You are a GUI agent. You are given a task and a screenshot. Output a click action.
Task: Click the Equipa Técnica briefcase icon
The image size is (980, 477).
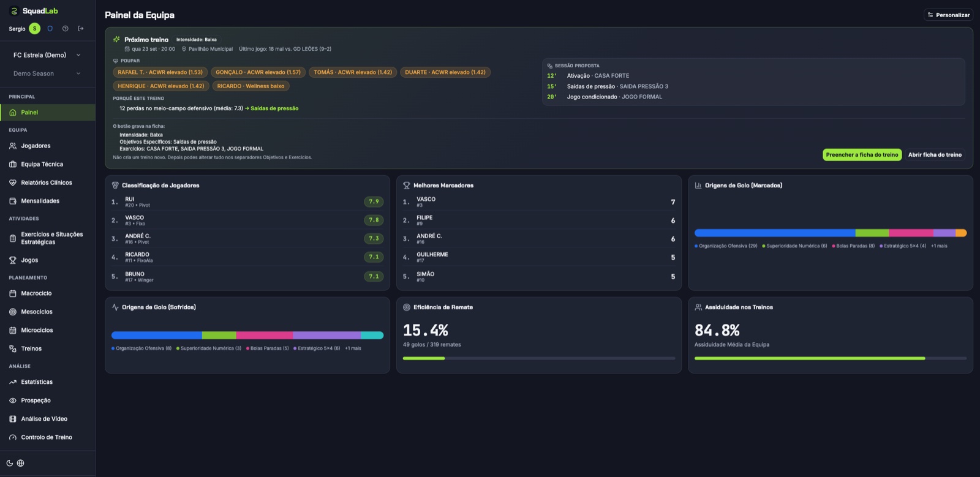coord(13,164)
